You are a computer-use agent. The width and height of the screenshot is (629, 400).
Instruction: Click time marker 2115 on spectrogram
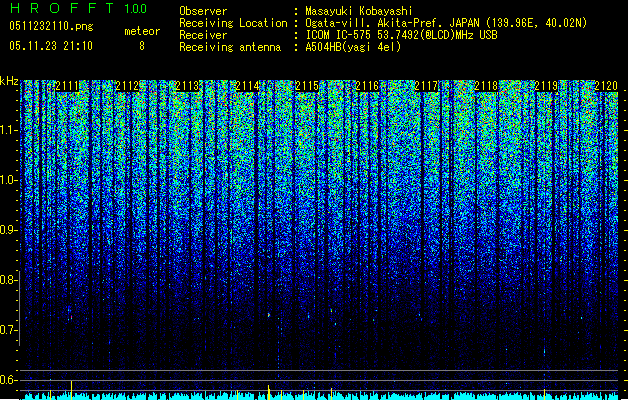(307, 86)
